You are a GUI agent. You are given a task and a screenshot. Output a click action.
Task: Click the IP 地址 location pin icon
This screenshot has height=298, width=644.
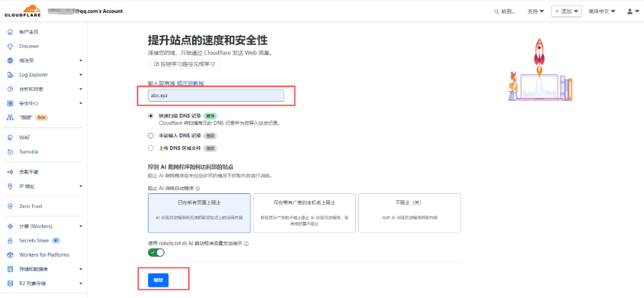pos(10,187)
